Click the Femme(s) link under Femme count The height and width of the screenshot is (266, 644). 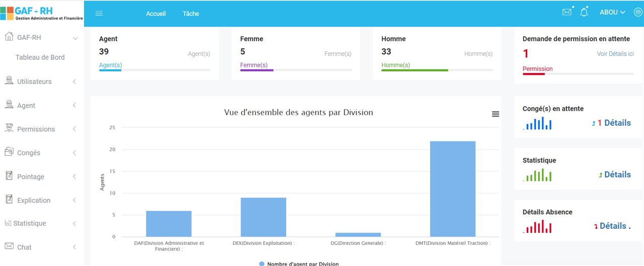(254, 65)
